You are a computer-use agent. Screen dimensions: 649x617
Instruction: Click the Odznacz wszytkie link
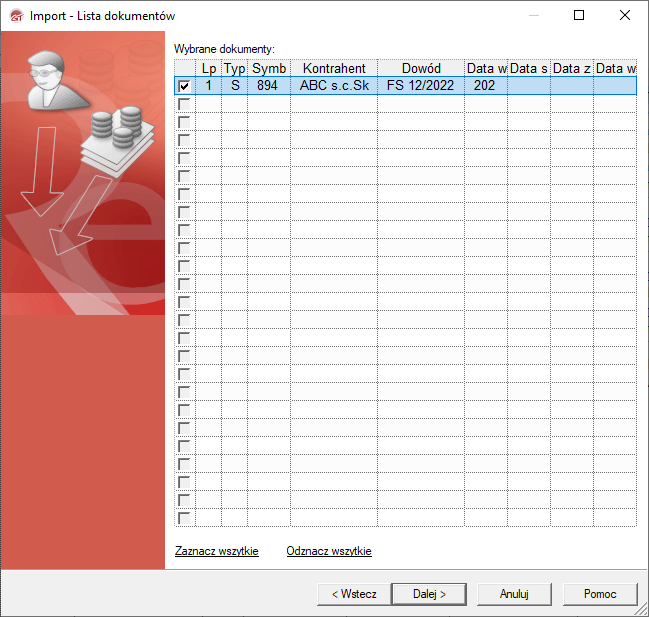(x=329, y=551)
